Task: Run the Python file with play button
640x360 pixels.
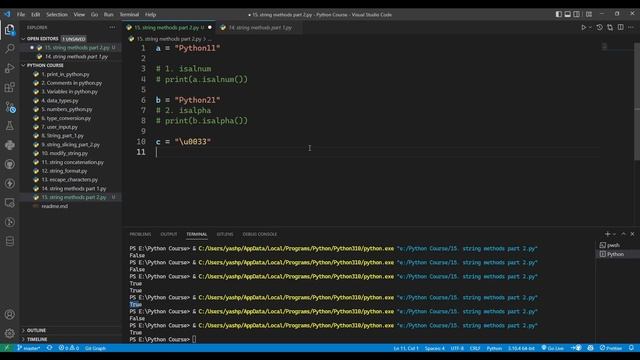Action: 583,27
